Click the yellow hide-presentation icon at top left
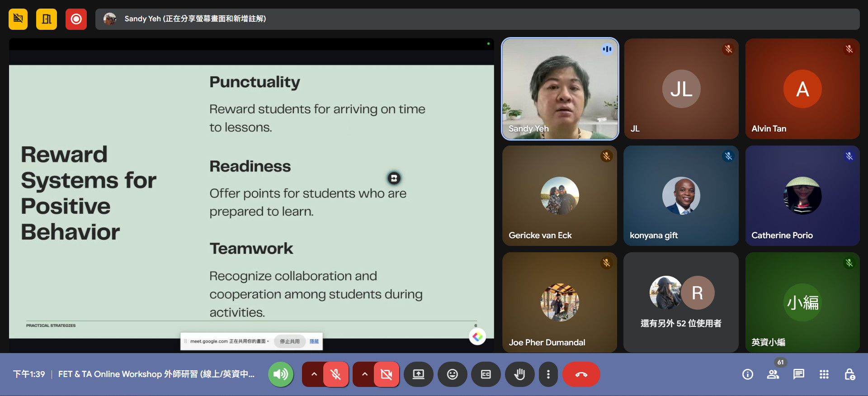 point(18,19)
